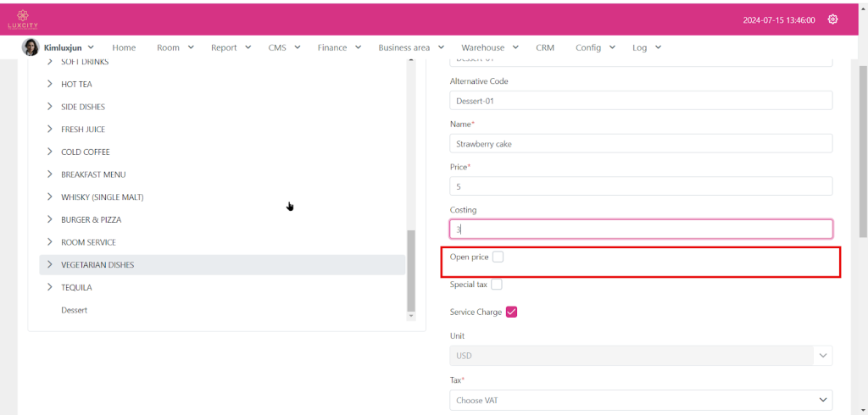Click the Name field with Strawberry cake

[x=640, y=144]
